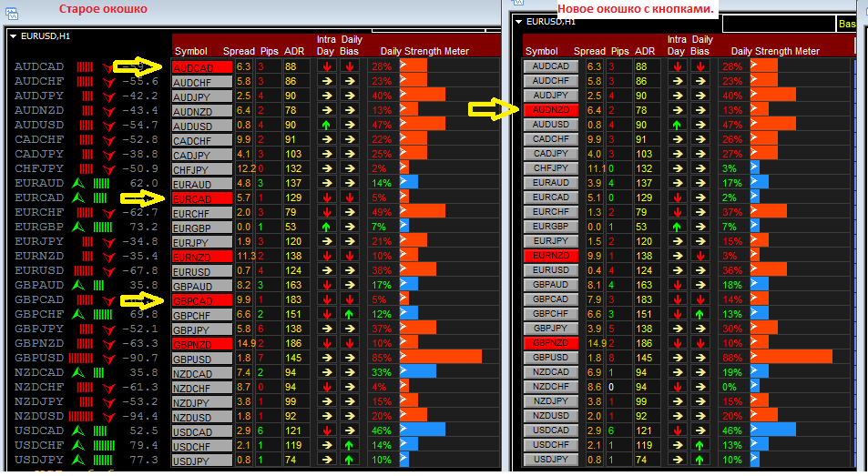Select USDJPY button in new window

pyautogui.click(x=551, y=459)
